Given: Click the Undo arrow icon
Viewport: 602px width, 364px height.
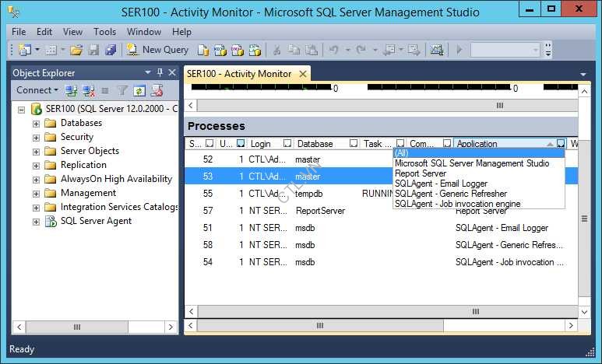Looking at the screenshot, I should pos(334,50).
